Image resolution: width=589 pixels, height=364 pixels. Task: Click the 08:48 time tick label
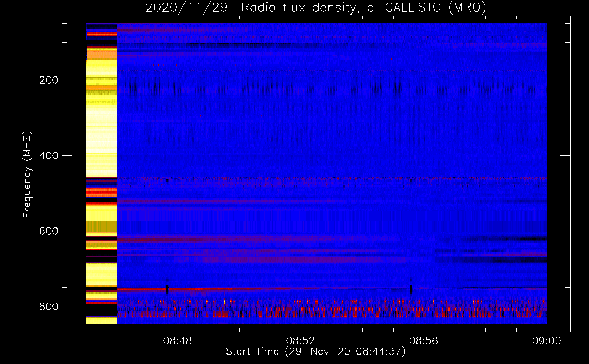(x=177, y=341)
